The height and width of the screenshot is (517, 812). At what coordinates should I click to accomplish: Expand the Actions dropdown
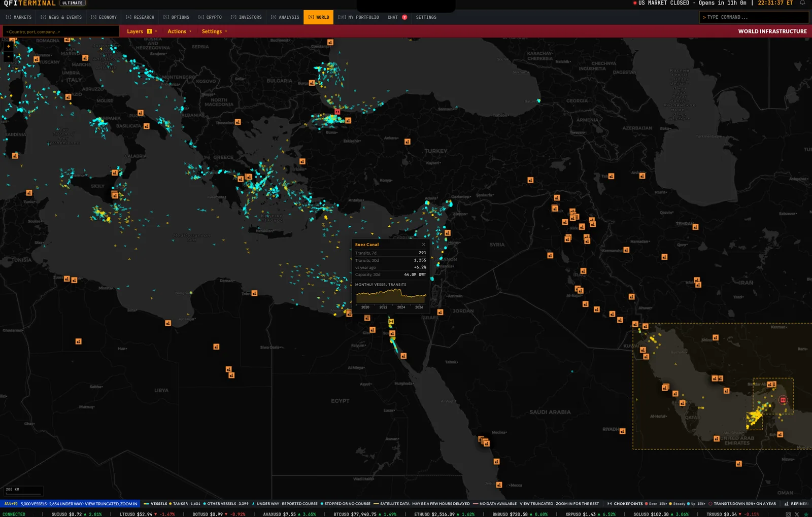pyautogui.click(x=180, y=31)
